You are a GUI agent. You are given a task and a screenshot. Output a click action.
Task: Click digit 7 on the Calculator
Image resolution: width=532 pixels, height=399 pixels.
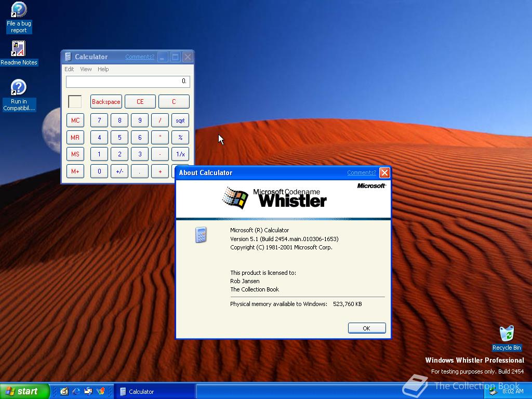99,121
